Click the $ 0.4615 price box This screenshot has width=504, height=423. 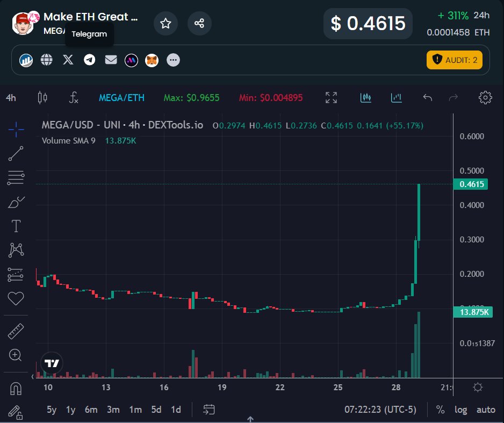368,24
